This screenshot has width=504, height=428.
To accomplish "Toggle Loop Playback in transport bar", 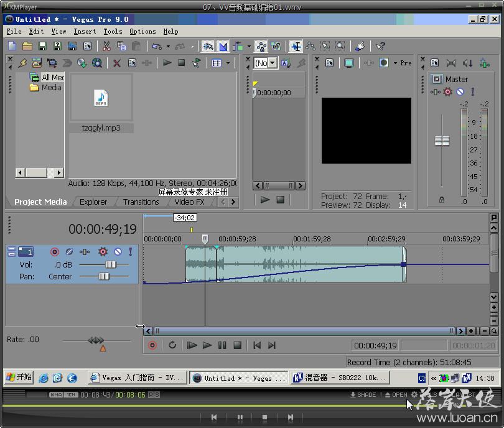I will pos(172,345).
